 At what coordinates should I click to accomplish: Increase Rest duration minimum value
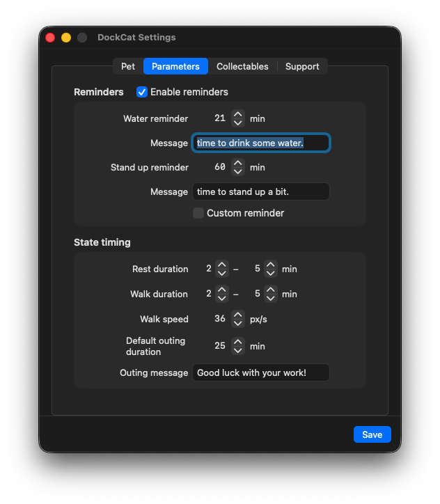tap(222, 265)
